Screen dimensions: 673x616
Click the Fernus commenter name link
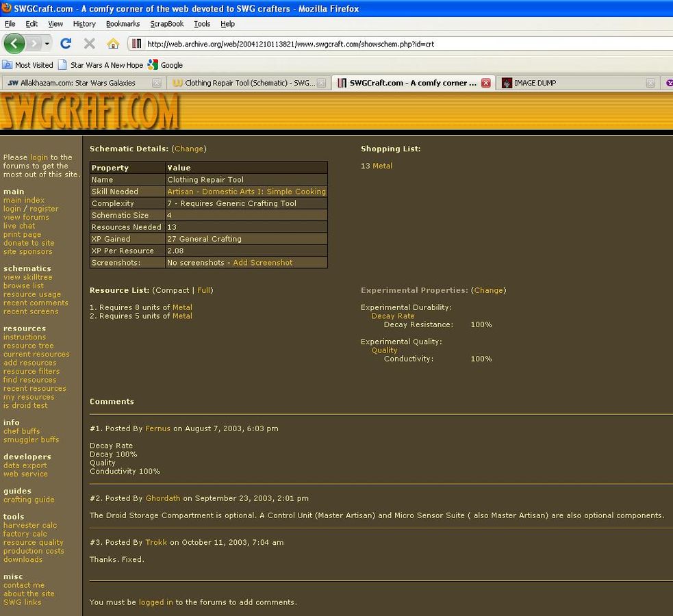point(157,428)
